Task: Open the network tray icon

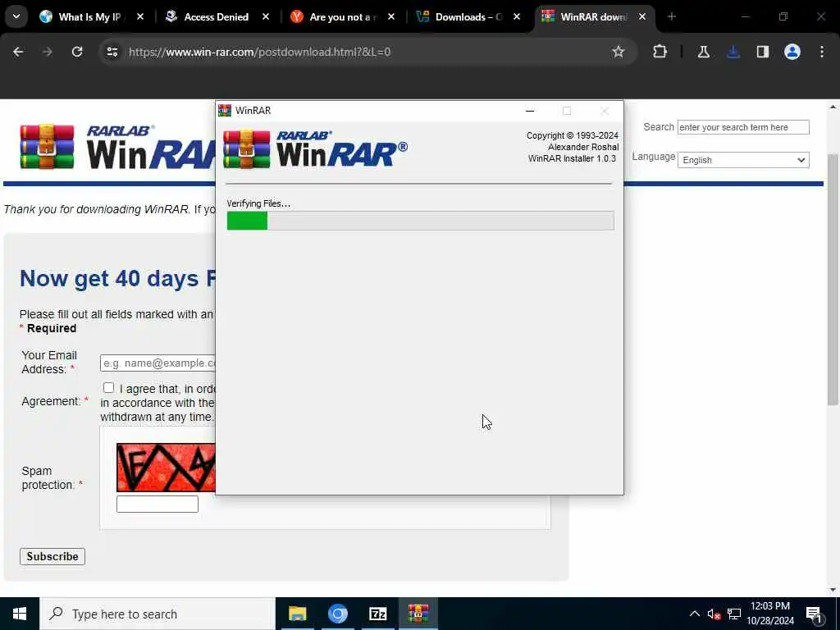Action: click(x=734, y=614)
